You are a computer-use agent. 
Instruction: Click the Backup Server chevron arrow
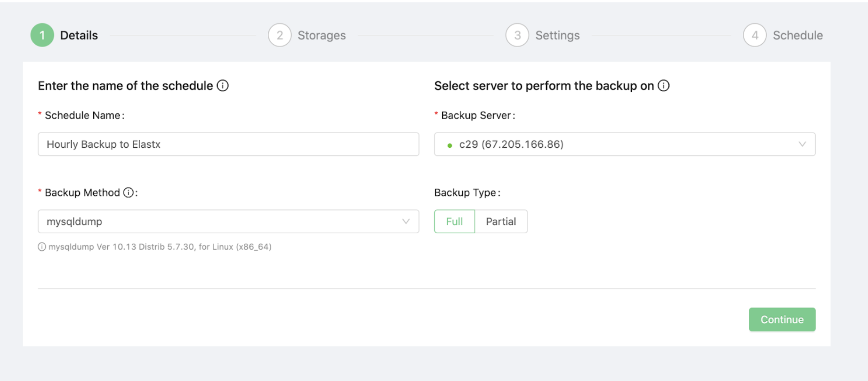(802, 144)
